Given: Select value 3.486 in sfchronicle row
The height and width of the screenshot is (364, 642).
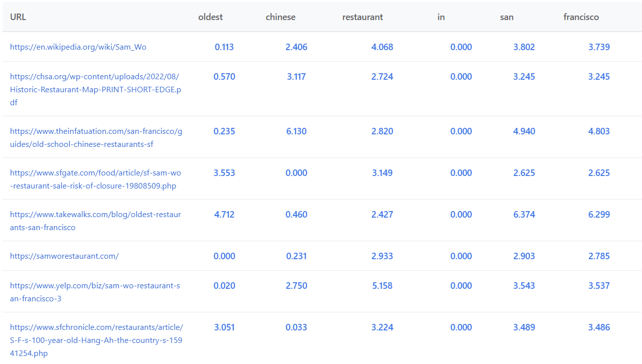Looking at the screenshot, I should tap(599, 327).
